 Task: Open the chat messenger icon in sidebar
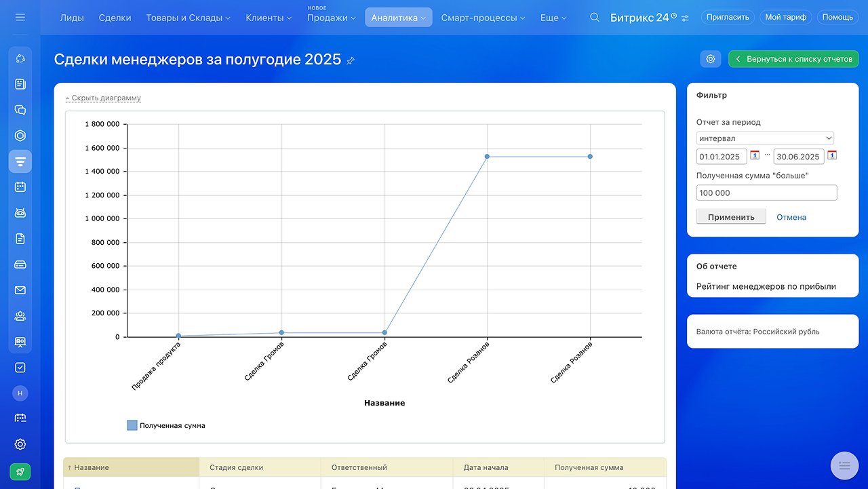20,110
